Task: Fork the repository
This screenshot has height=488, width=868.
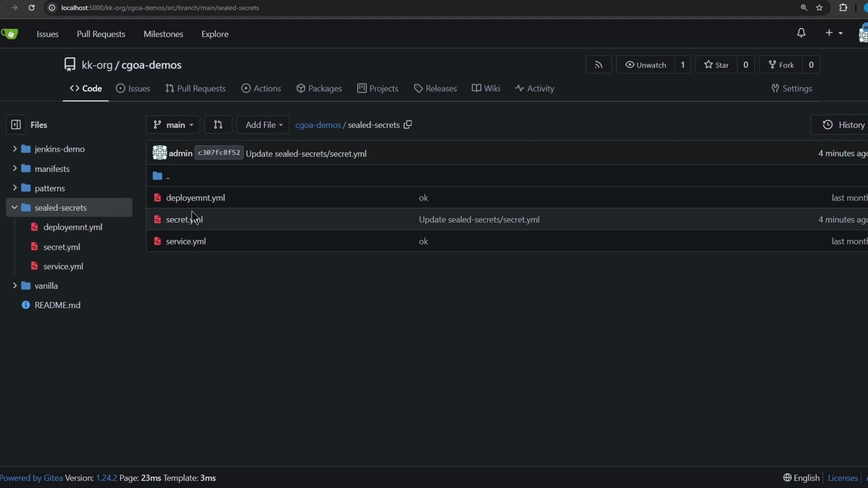Action: point(781,65)
